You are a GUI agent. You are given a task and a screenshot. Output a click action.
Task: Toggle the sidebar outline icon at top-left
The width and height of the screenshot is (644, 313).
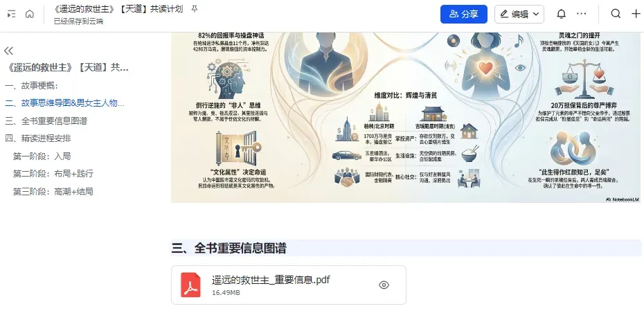coord(12,14)
